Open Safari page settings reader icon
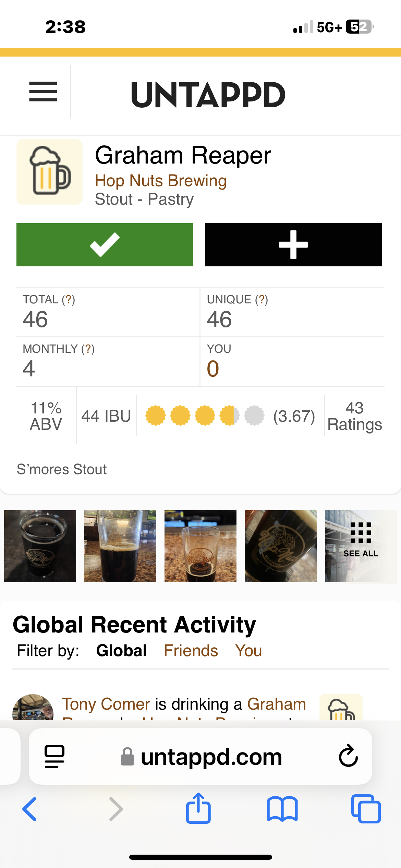Screen dimensions: 401x868 (54, 756)
